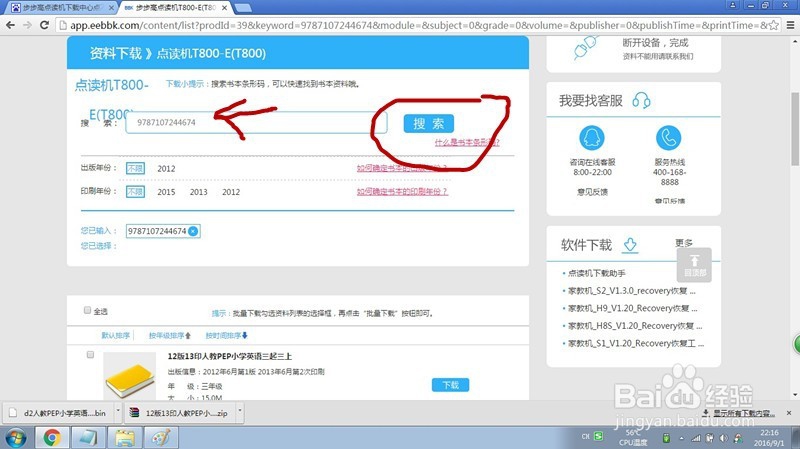800x449 pixels.
Task: Click the volume icon in system tray
Action: (x=723, y=438)
